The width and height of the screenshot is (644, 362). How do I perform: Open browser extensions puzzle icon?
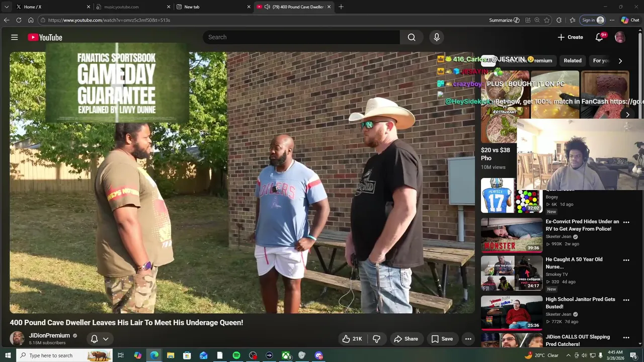coord(559,20)
